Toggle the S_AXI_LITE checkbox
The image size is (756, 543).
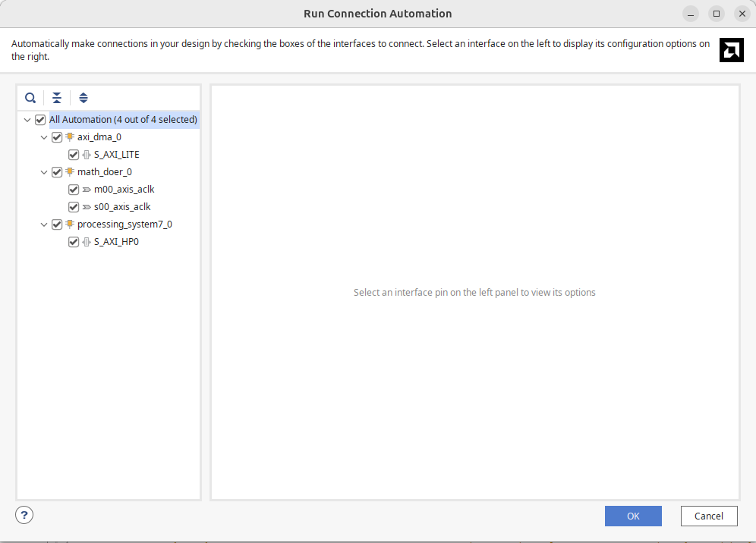coord(74,155)
